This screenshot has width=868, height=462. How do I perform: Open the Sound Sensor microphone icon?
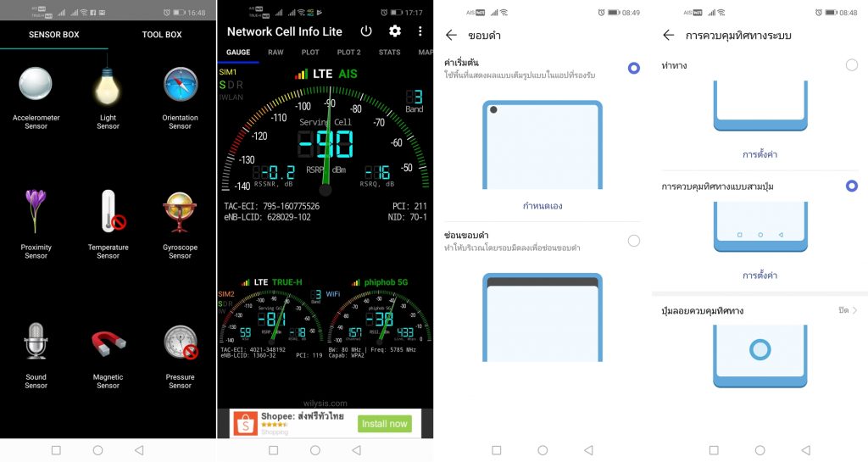tap(36, 342)
